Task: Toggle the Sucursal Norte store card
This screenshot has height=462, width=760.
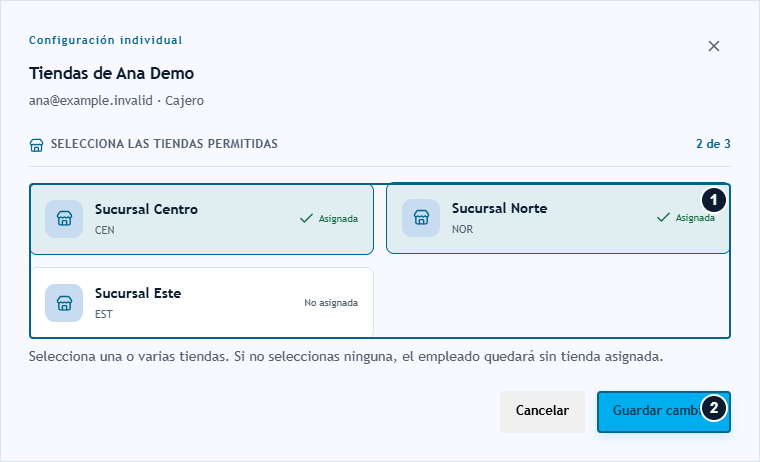Action: click(558, 218)
